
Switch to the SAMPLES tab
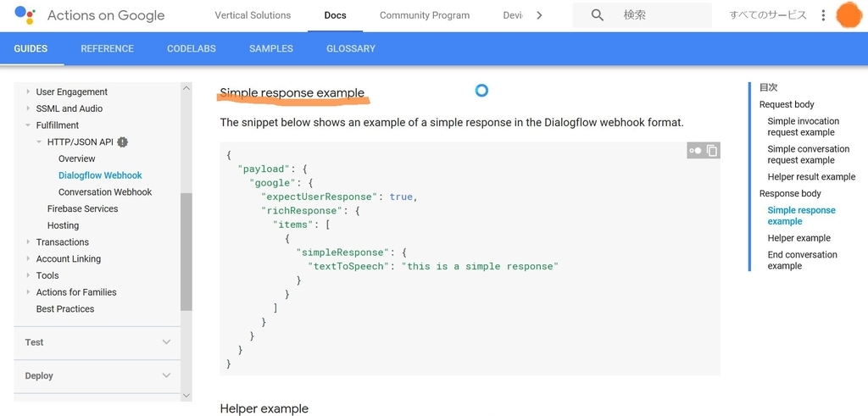click(271, 48)
